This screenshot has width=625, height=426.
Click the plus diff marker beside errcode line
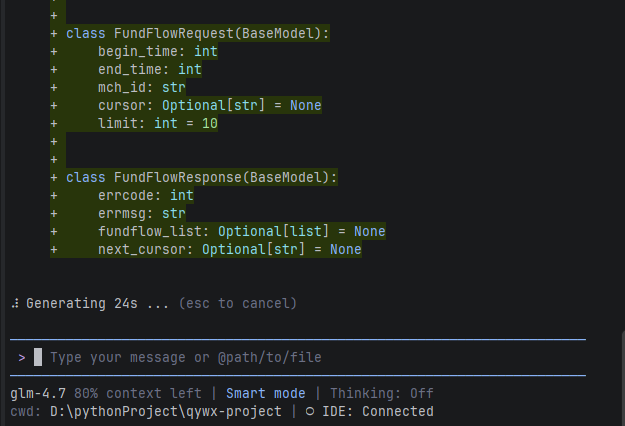coord(54,195)
